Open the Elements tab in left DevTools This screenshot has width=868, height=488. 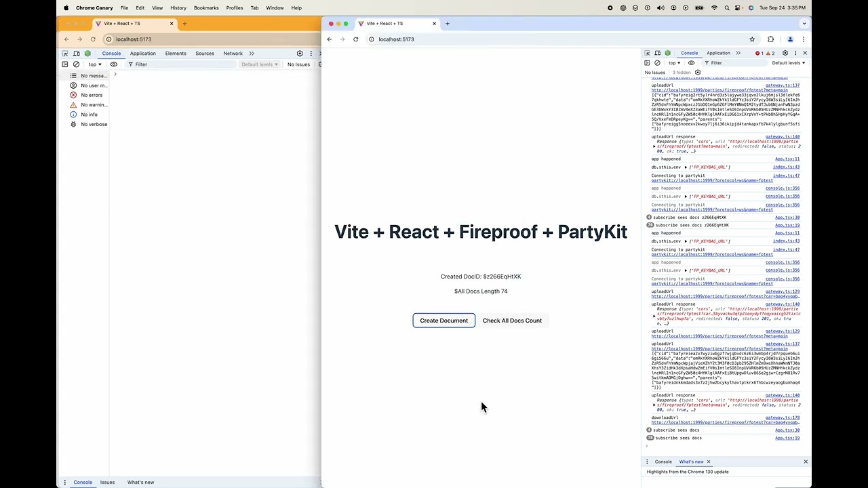point(176,54)
